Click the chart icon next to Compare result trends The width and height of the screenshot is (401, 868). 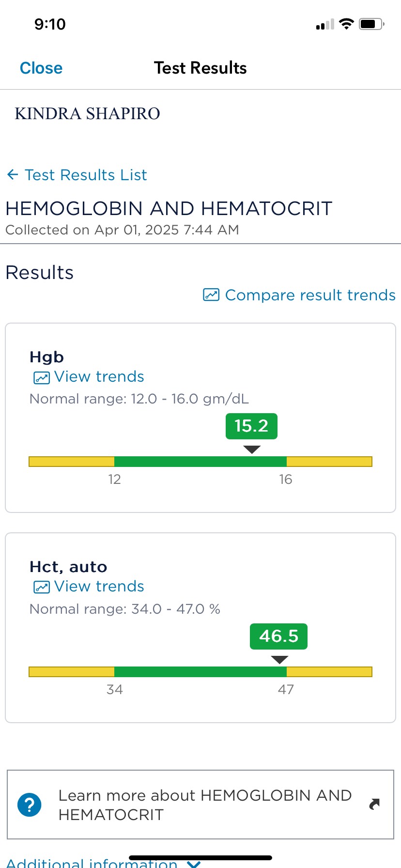point(211,295)
